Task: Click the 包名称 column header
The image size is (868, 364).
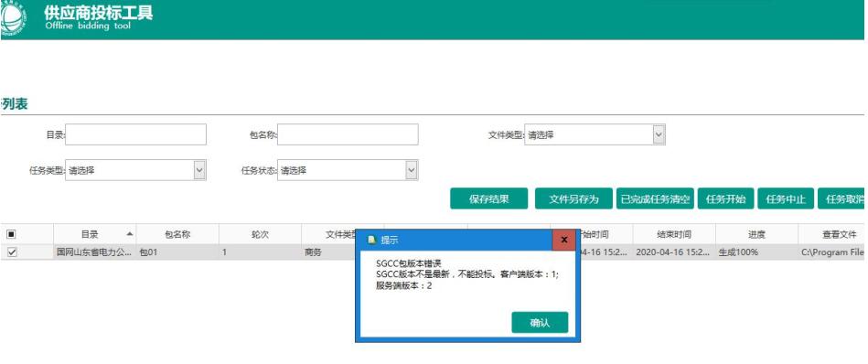Action: (177, 234)
